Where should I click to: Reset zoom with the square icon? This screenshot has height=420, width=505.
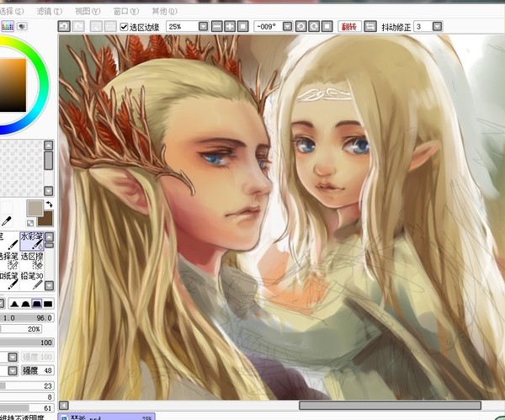[x=243, y=26]
